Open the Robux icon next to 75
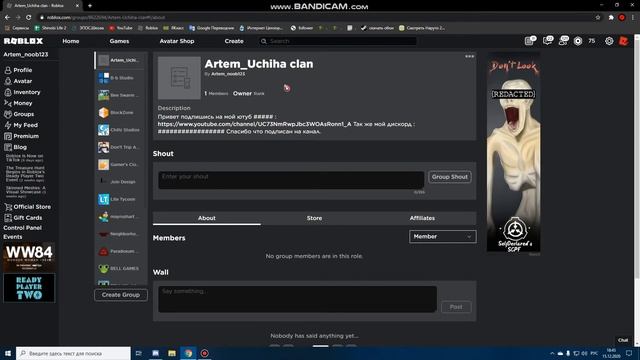This screenshot has width=640, height=360. (578, 41)
